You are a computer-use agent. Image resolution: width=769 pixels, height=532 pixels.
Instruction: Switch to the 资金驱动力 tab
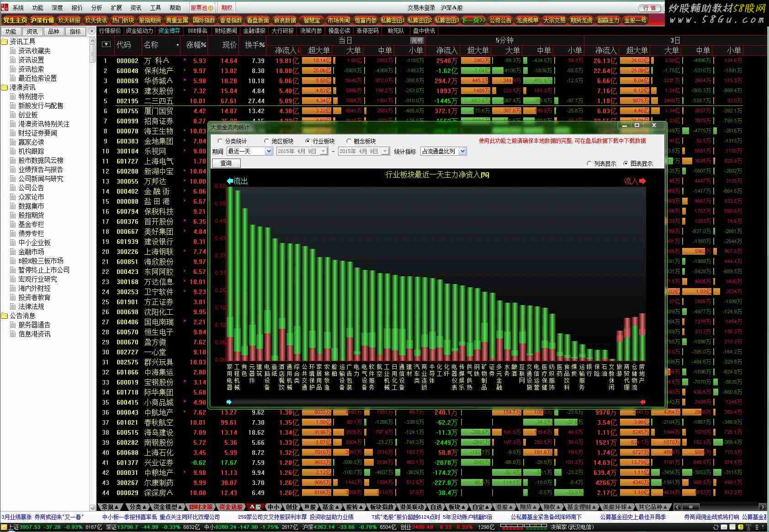pos(139,31)
